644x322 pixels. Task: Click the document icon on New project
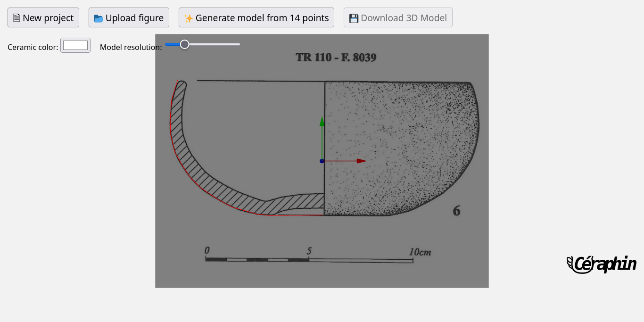[x=17, y=18]
